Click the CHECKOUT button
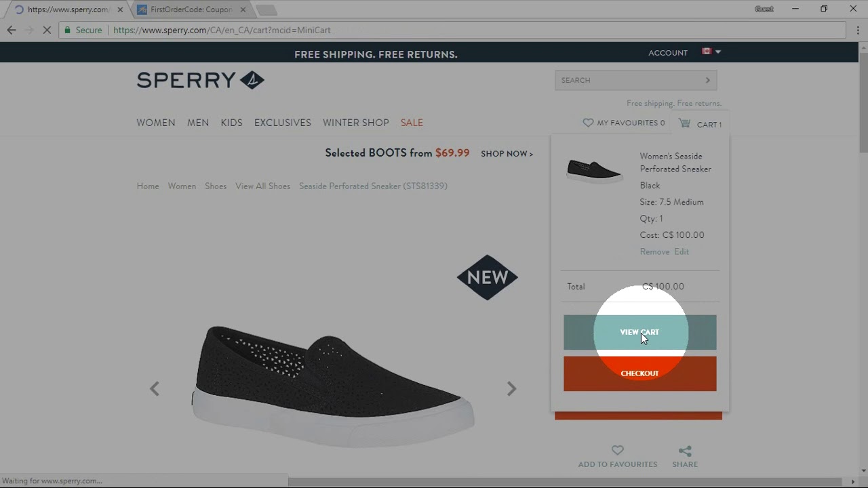The image size is (868, 488). pos(639,373)
